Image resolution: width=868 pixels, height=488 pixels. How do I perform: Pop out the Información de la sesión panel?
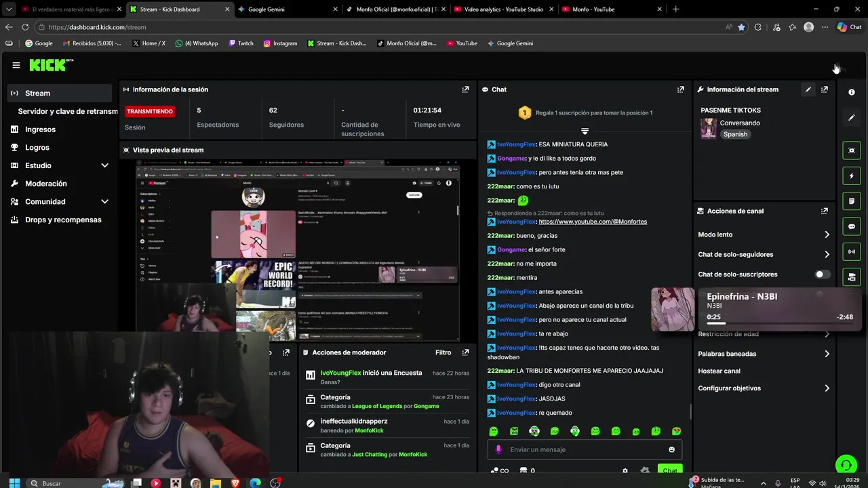tap(465, 89)
